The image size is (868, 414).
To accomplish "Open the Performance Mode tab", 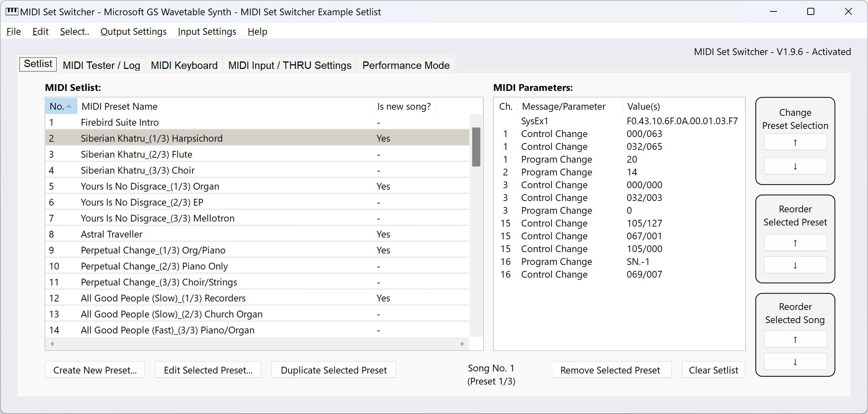I will point(406,65).
